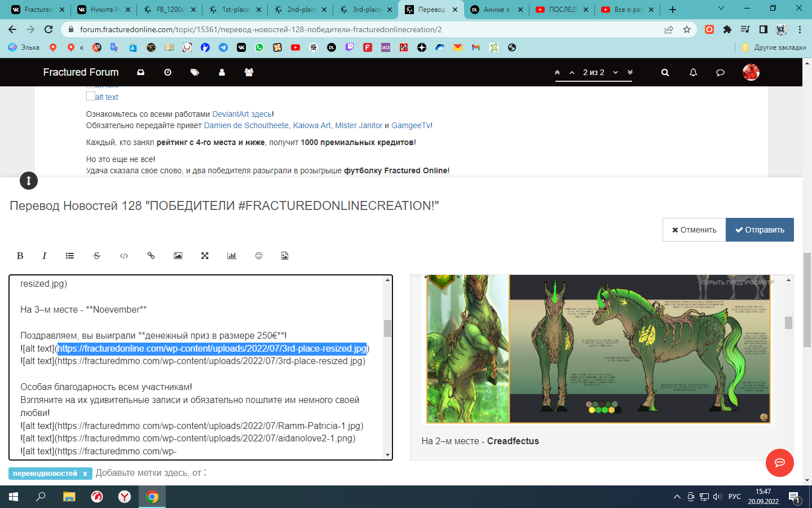Open the Telegram bookmark in the bookmarks bar
Screen dimensions: 812x508
(x=223, y=47)
